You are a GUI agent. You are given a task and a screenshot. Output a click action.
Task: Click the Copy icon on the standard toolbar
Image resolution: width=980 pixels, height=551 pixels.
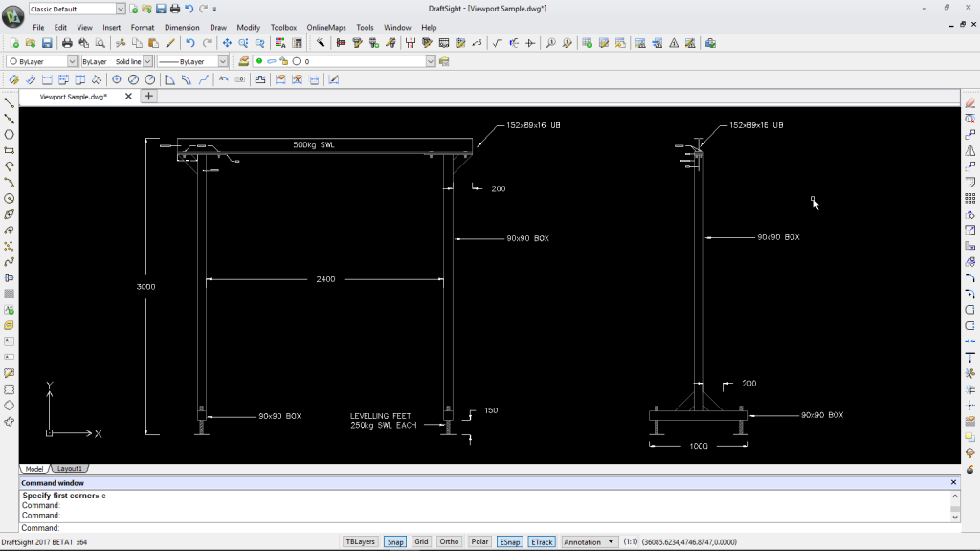[x=135, y=43]
